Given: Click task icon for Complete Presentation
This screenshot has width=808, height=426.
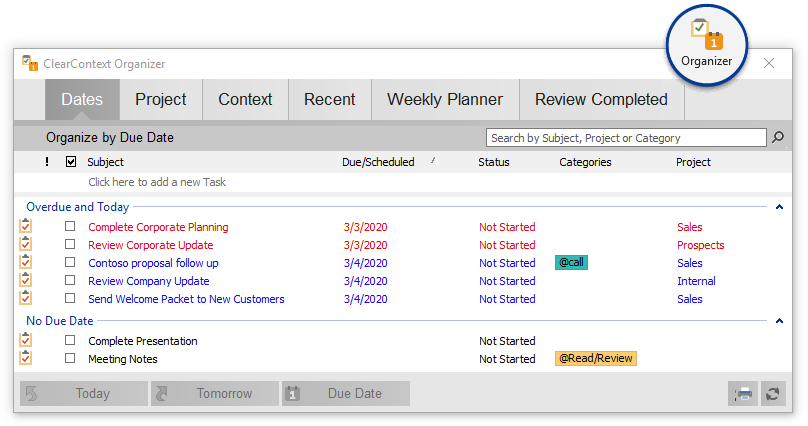Looking at the screenshot, I should pos(25,340).
